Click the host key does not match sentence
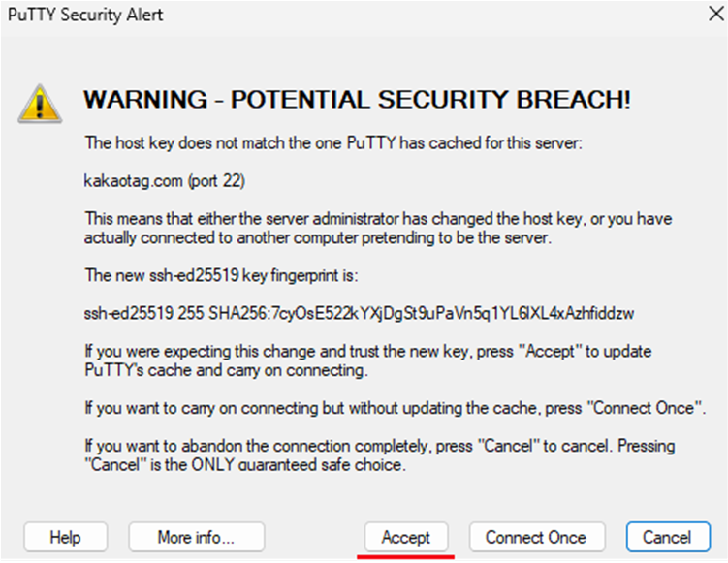This screenshot has width=728, height=563. [x=332, y=142]
